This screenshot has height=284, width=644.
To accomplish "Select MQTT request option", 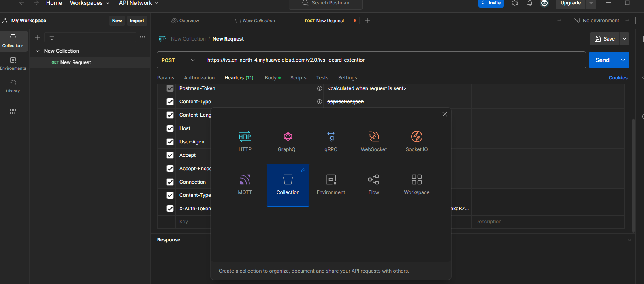I will pyautogui.click(x=245, y=185).
